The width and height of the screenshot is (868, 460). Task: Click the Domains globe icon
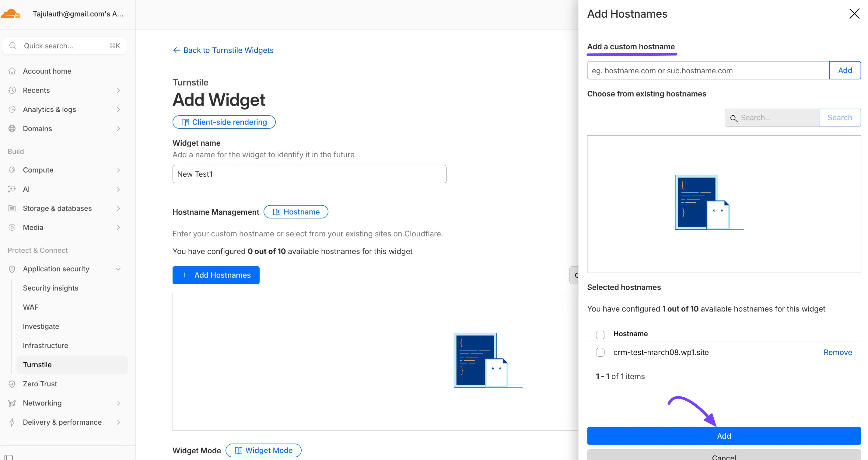(12, 129)
